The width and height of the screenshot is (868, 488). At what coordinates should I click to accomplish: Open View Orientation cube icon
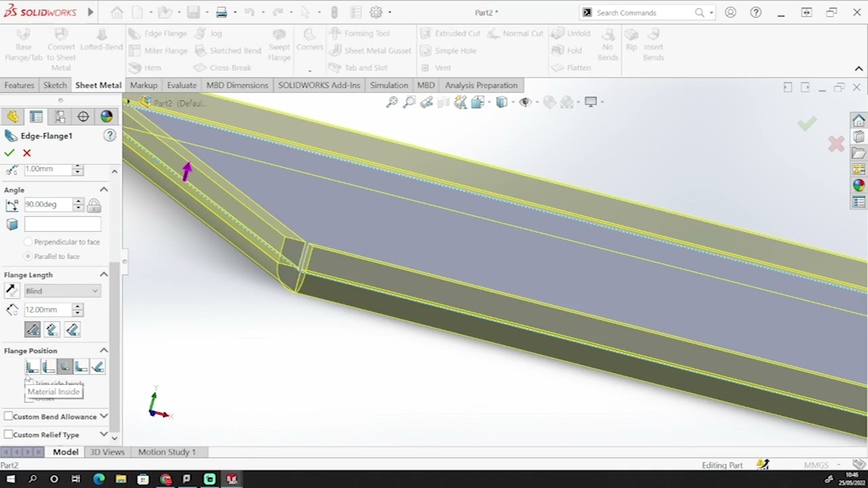click(477, 102)
